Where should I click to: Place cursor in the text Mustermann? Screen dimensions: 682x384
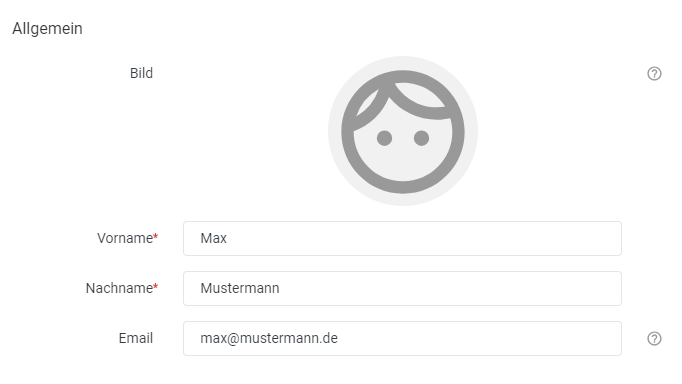tap(240, 288)
